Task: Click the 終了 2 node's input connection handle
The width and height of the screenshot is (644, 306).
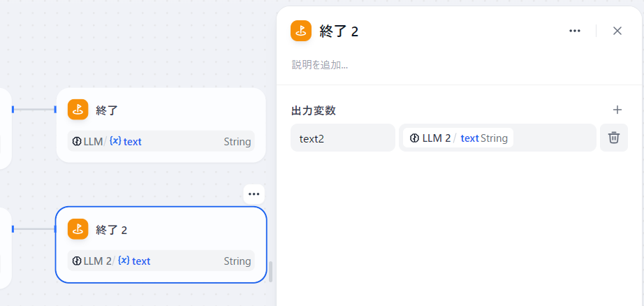Action: click(55, 228)
